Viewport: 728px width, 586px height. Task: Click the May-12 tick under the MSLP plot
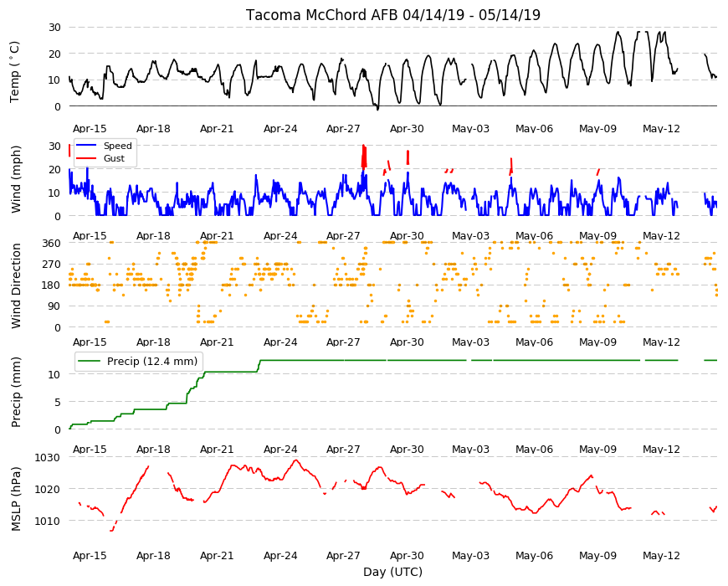[661, 555]
